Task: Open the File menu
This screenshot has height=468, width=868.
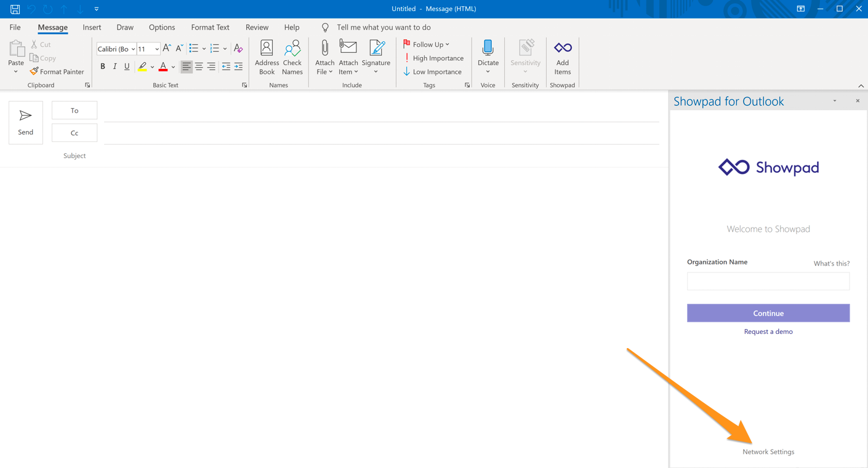Action: (15, 27)
